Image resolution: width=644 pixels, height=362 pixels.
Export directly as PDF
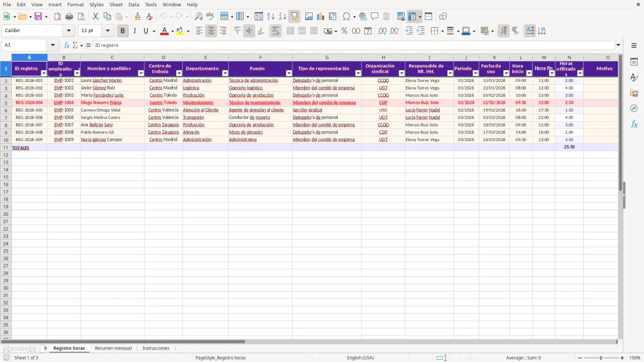57,17
